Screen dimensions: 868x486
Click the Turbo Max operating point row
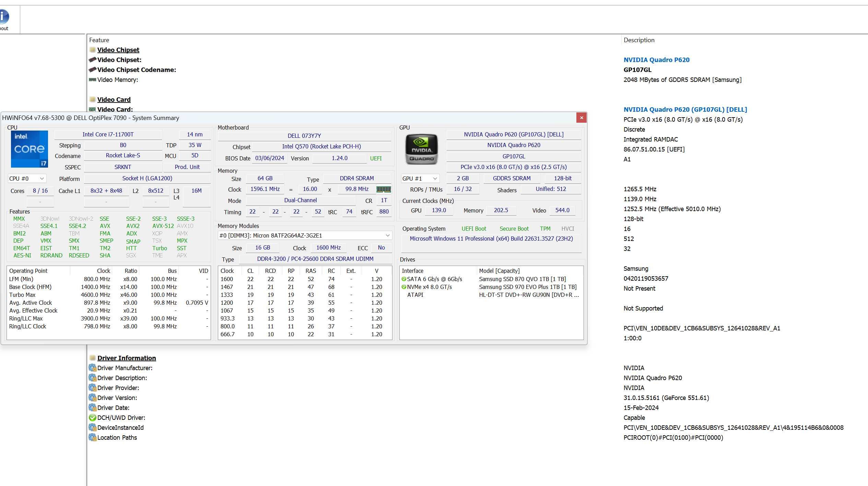tap(108, 295)
